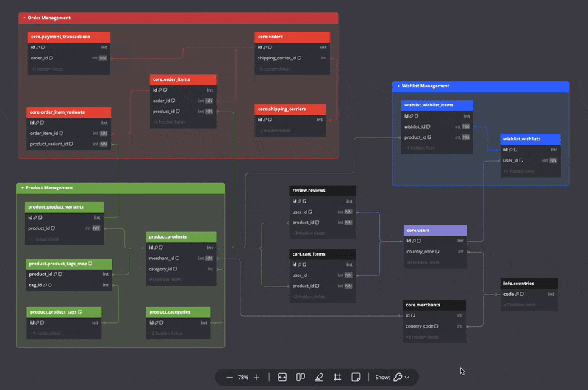Click the frame/group grid icon

[337, 378]
